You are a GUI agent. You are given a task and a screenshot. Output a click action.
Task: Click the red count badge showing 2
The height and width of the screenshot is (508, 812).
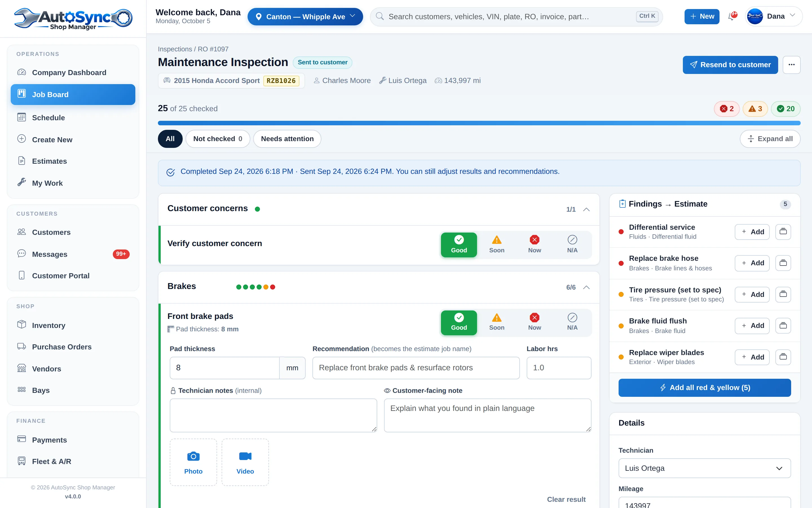[x=727, y=109]
